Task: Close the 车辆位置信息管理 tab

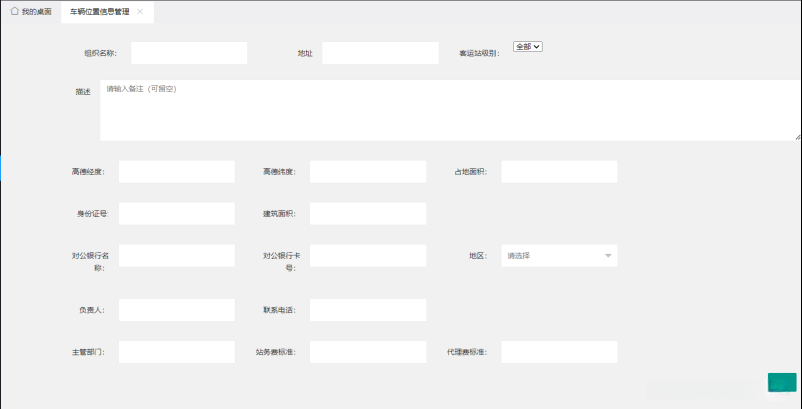Action: click(x=140, y=12)
